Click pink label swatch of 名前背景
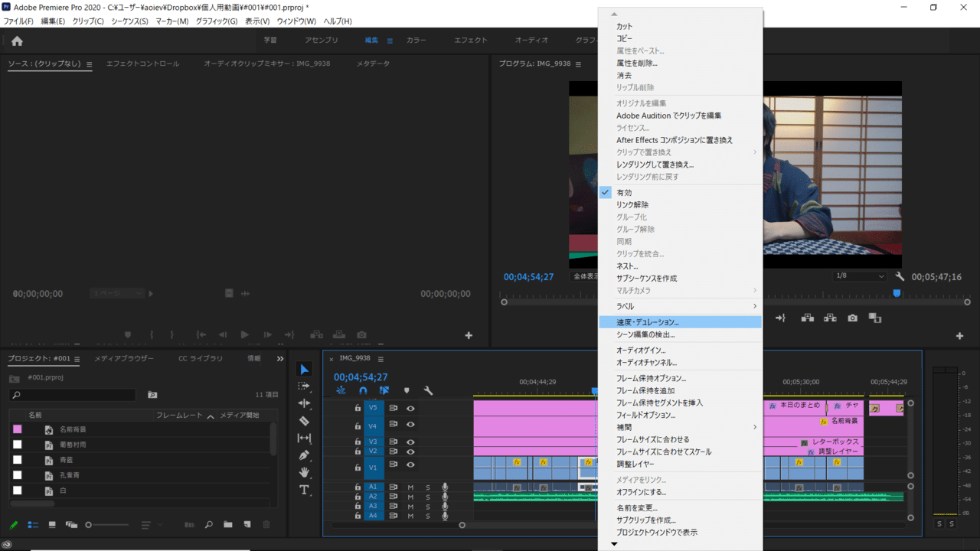 point(18,429)
